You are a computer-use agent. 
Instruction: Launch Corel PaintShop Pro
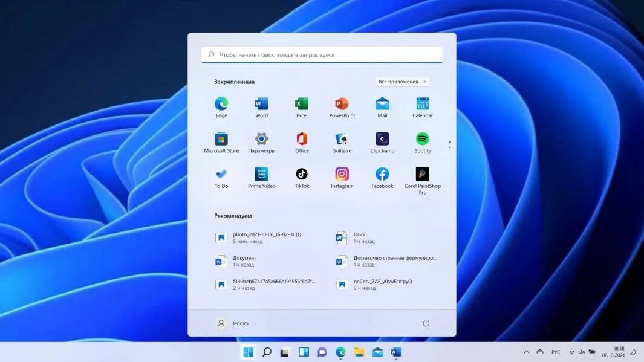(x=423, y=181)
